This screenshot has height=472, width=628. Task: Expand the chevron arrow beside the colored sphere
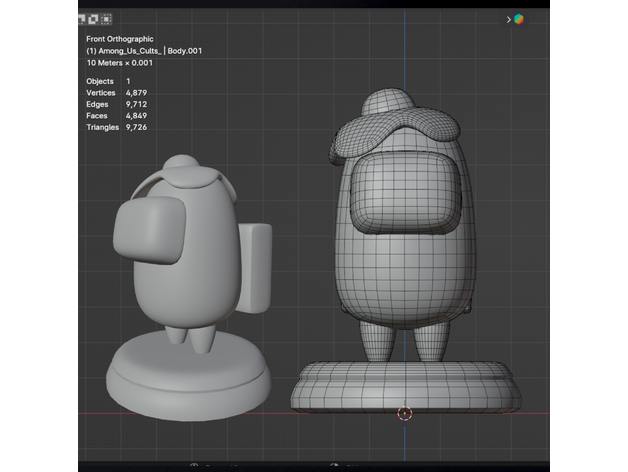click(x=508, y=19)
